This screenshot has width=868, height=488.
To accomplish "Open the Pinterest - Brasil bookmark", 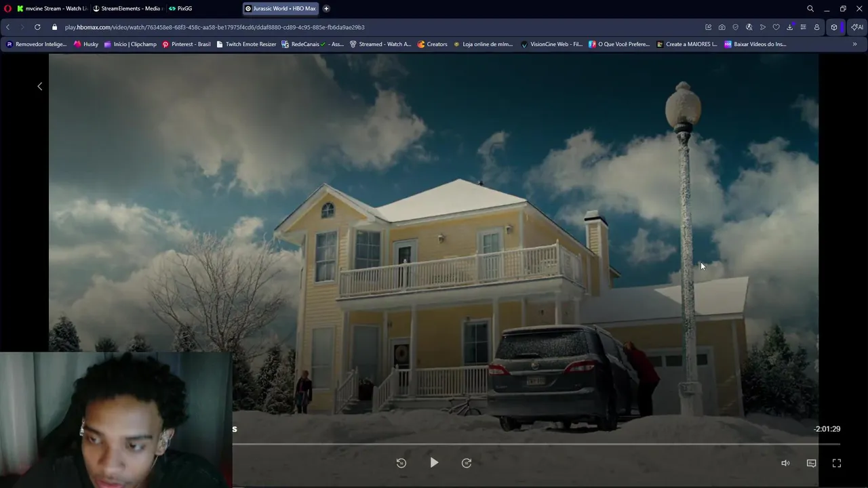I will [186, 44].
